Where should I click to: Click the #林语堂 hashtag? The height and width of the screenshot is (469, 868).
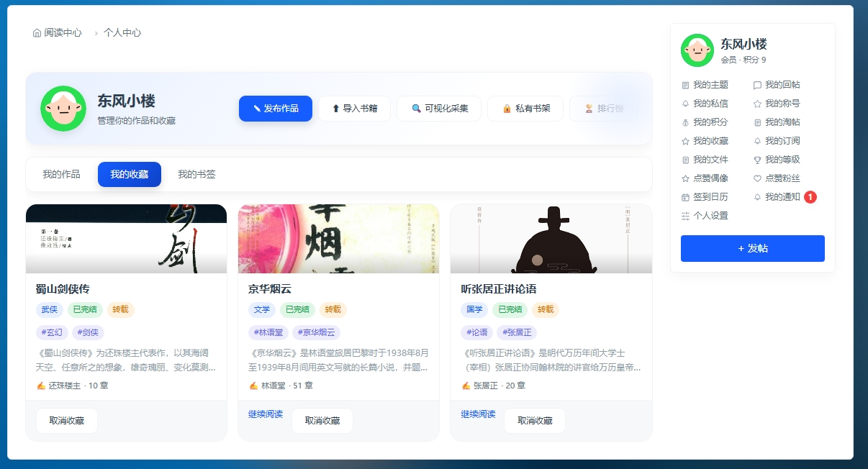(x=268, y=333)
